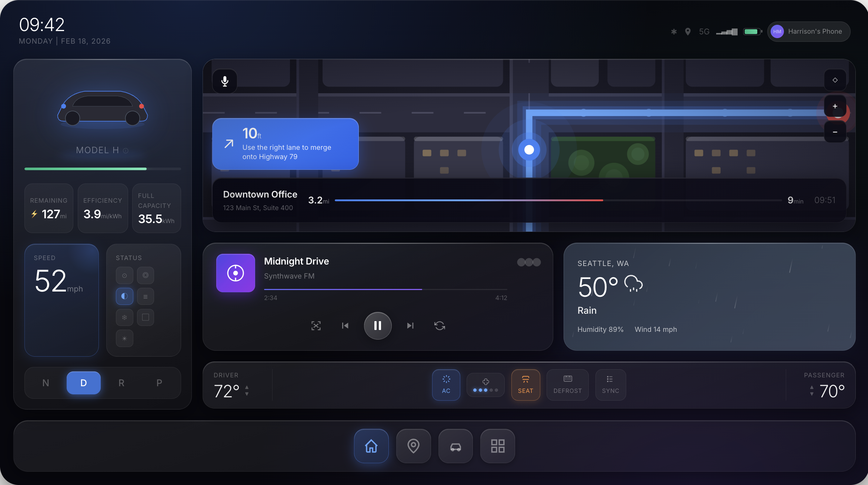868x485 pixels.
Task: Zoom in on the map with the plus button
Action: [x=835, y=107]
